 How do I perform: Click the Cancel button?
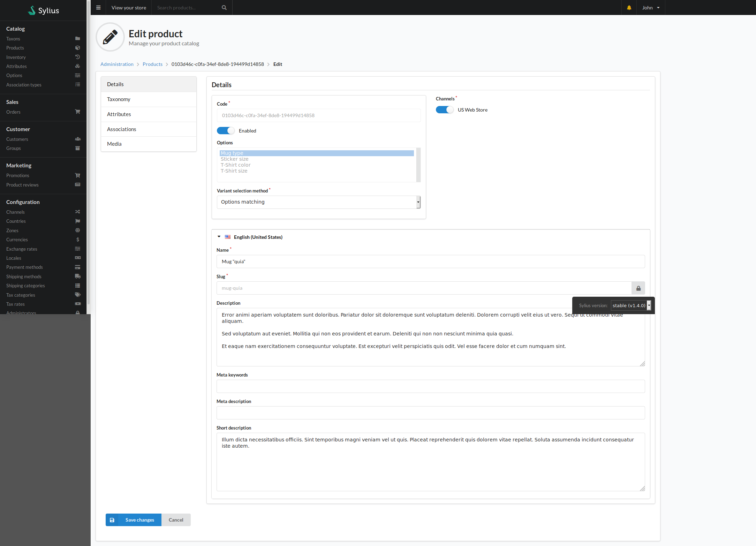point(176,520)
